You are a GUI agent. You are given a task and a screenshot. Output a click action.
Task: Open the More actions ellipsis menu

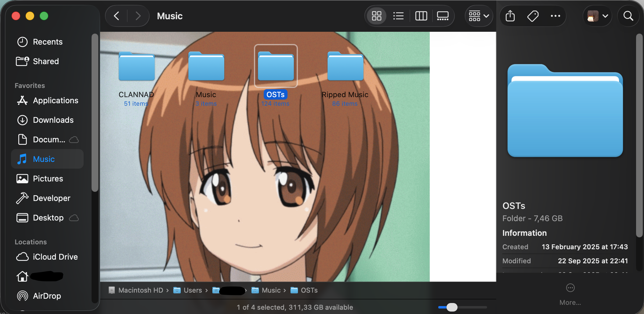coord(555,16)
